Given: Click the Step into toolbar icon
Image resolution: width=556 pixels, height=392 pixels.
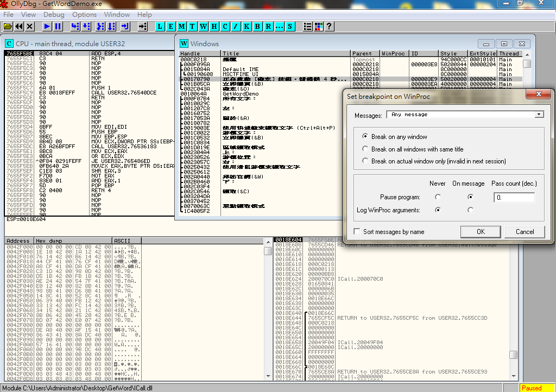Looking at the screenshot, I should pyautogui.click(x=75, y=26).
